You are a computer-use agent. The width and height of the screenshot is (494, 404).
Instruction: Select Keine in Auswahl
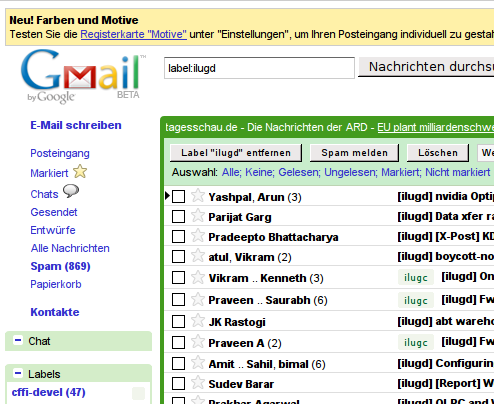point(260,172)
